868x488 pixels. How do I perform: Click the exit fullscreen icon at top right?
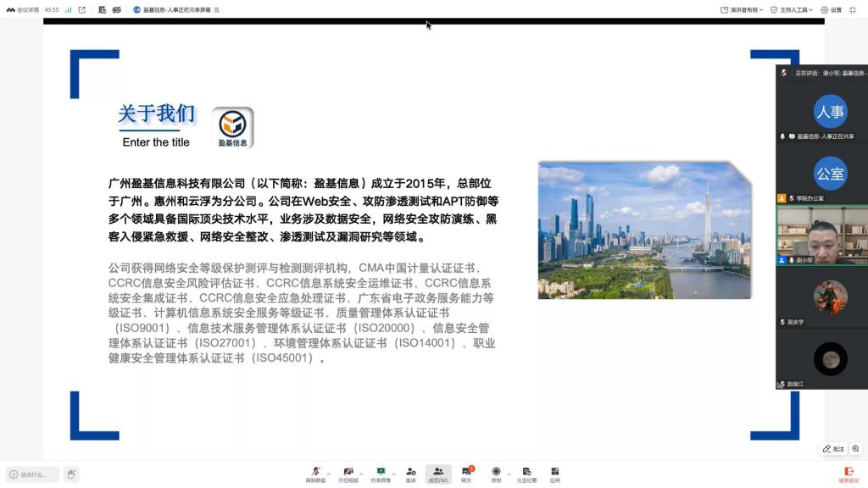(x=853, y=10)
